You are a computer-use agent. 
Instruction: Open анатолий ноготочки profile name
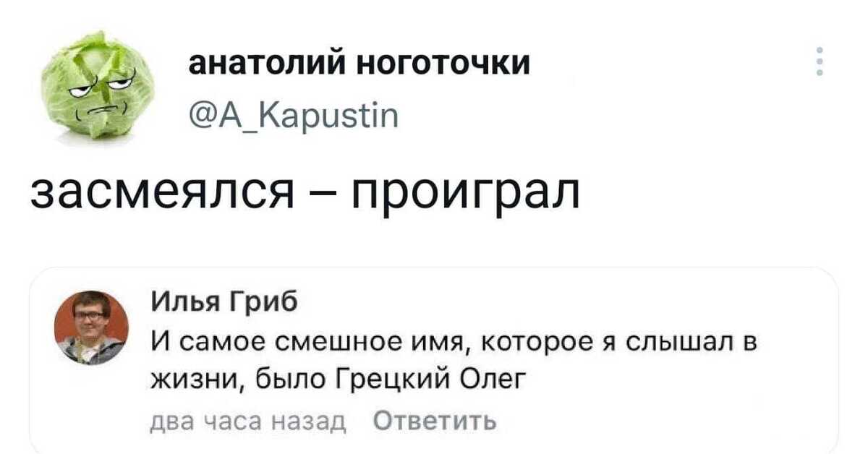[359, 65]
